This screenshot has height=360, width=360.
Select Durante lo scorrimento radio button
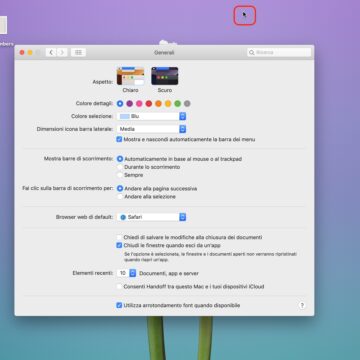(120, 167)
